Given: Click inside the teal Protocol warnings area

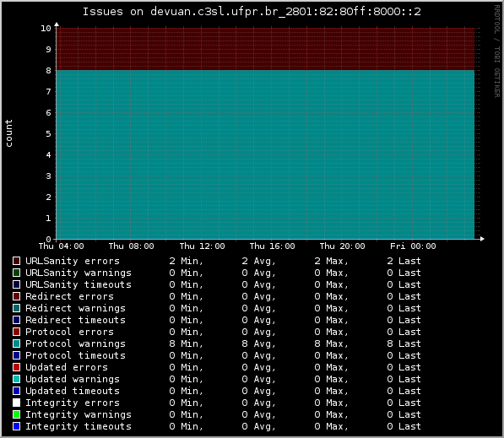Looking at the screenshot, I should 265,154.
